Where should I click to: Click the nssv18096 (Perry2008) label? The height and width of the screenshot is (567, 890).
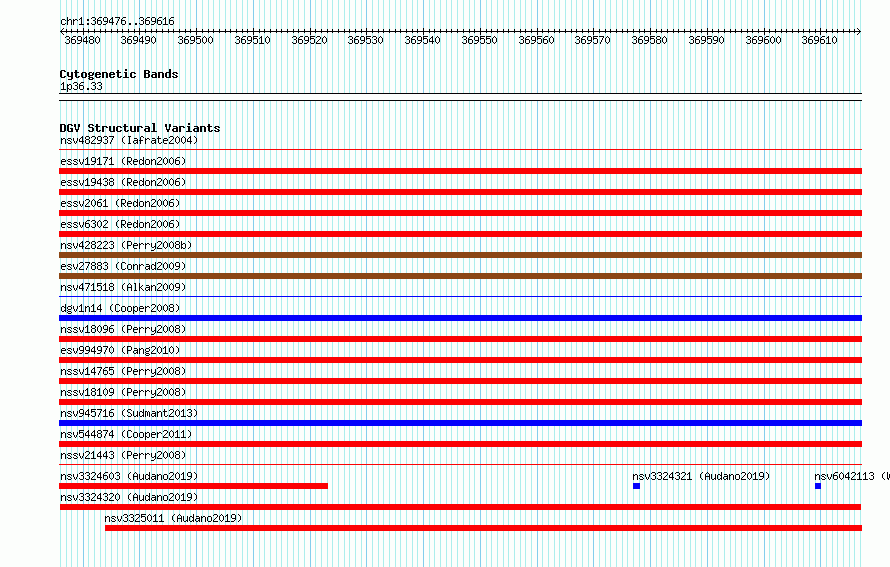[x=123, y=329]
